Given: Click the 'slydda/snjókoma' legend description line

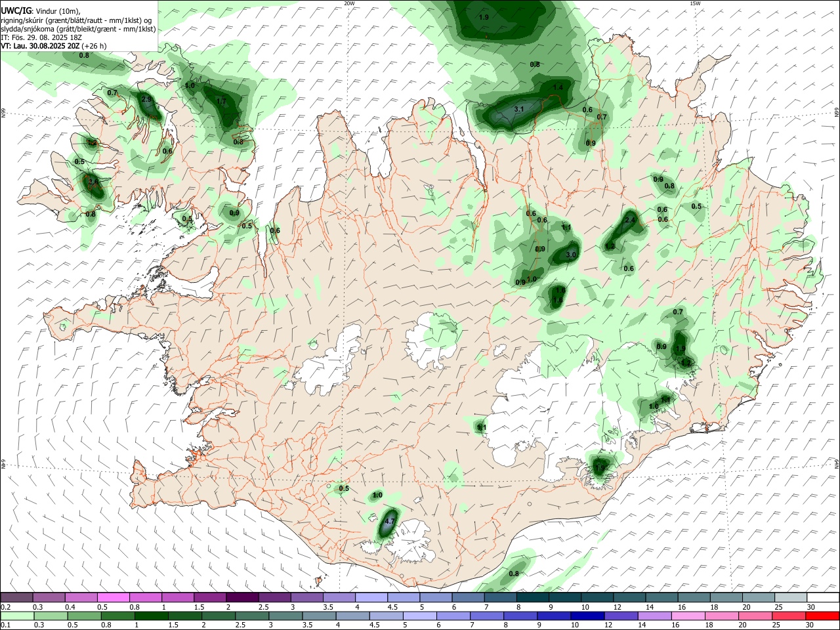Looking at the screenshot, I should [x=78, y=29].
